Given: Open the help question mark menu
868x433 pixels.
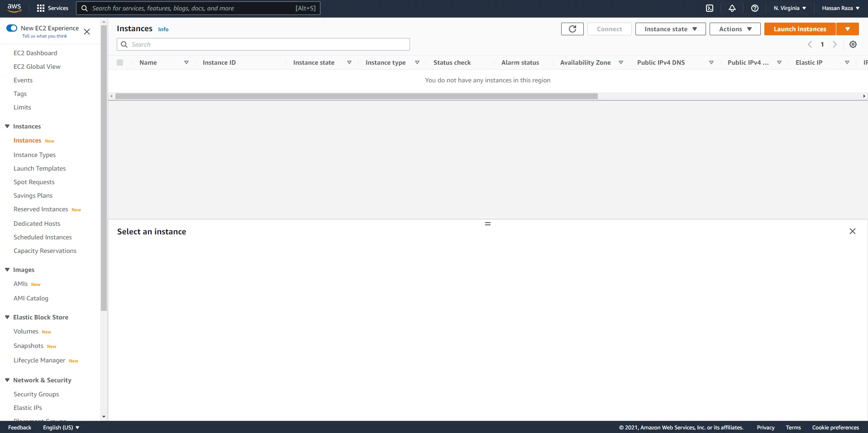Looking at the screenshot, I should pos(755,8).
